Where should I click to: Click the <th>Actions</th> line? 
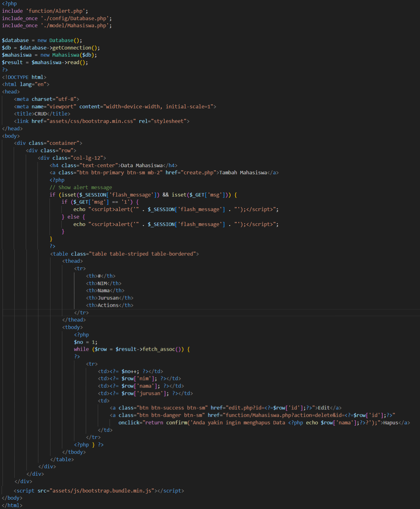(110, 305)
